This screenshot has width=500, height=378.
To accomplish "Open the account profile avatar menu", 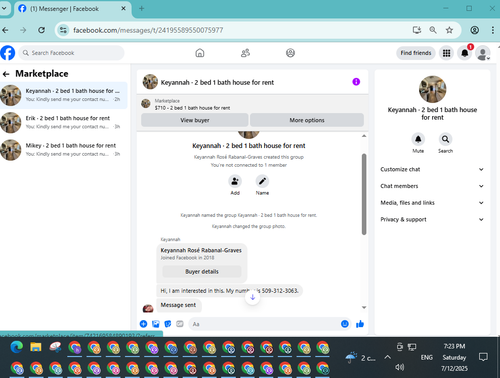I will 483,53.
